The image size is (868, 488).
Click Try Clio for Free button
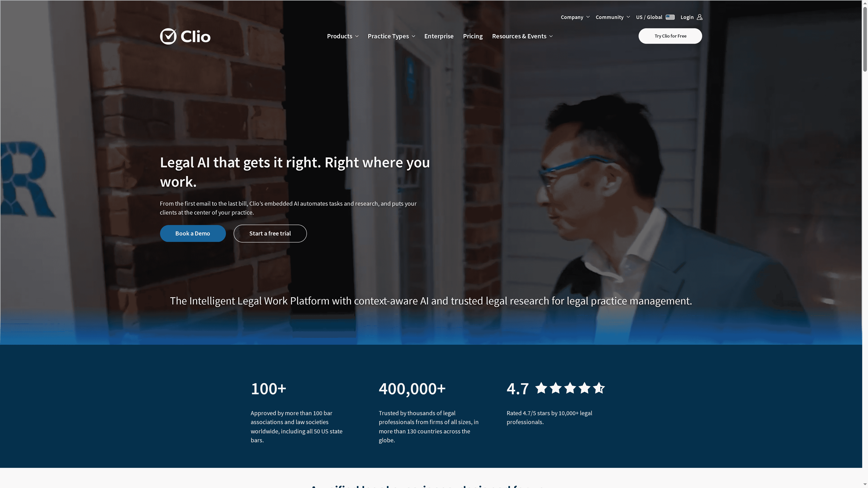coord(670,36)
